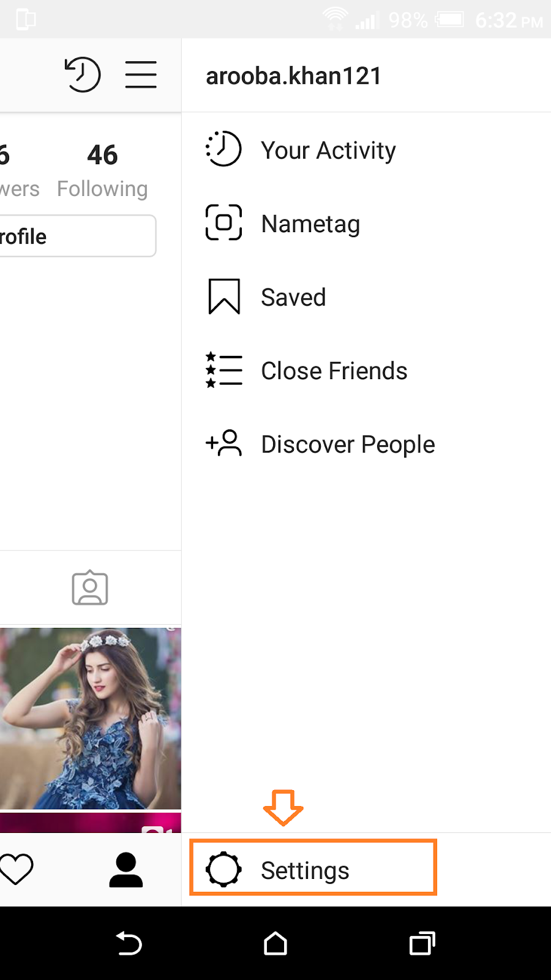This screenshot has height=980, width=551.
Task: Open the archive history clock icon
Action: pos(83,75)
